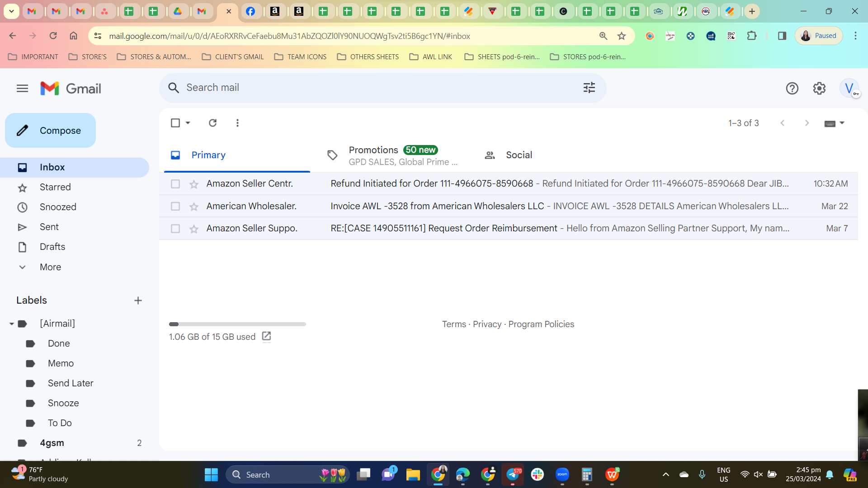
Task: Open the three-dot More actions menu in the mail toolbar
Action: (237, 123)
